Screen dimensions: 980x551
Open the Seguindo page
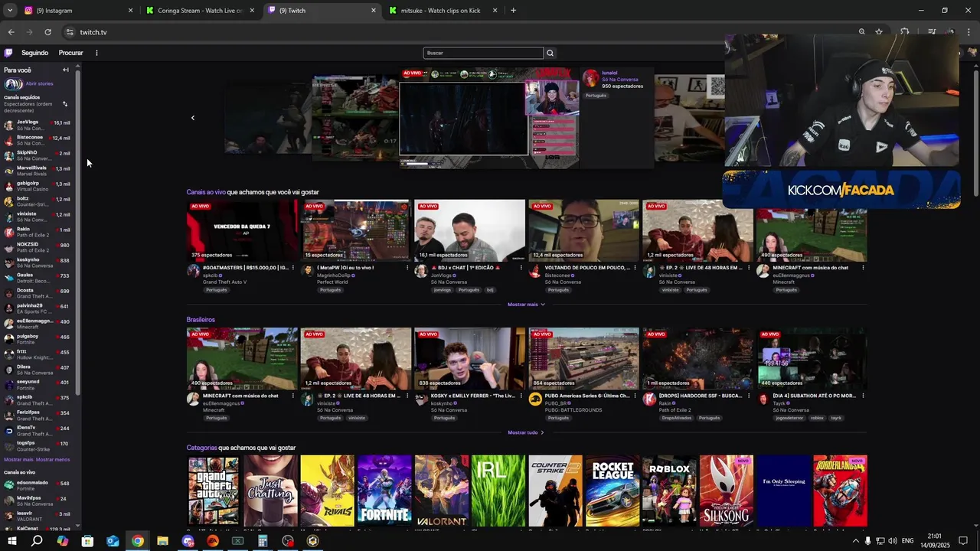pos(34,53)
